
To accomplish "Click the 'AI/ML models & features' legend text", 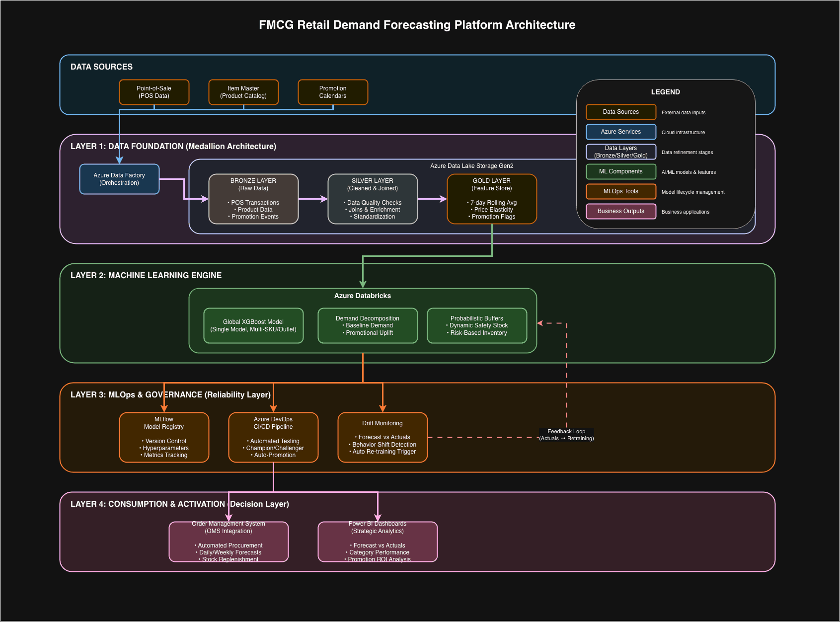I will pos(688,172).
